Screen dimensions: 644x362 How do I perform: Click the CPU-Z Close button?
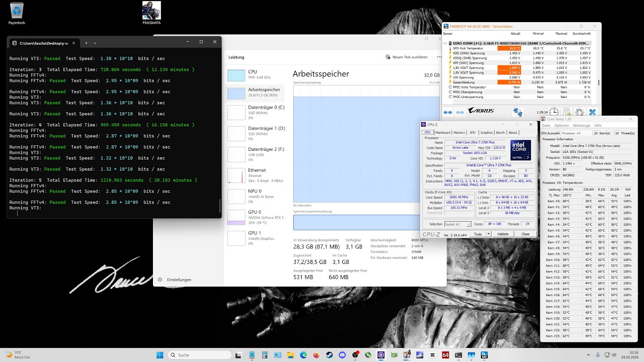pos(525,234)
